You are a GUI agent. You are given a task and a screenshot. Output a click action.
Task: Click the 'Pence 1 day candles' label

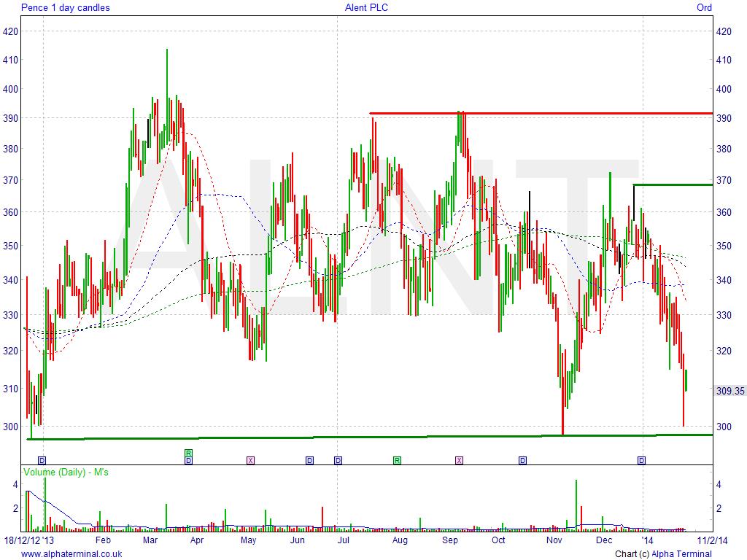tap(65, 7)
